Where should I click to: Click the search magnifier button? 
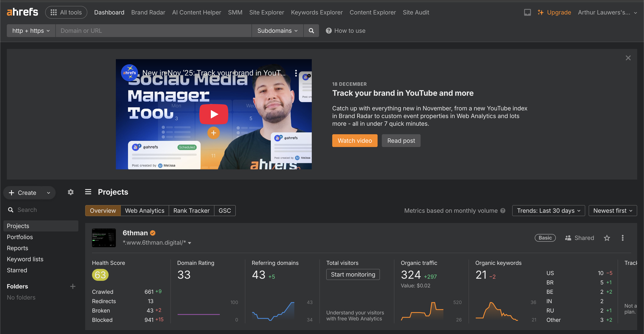[x=311, y=31]
